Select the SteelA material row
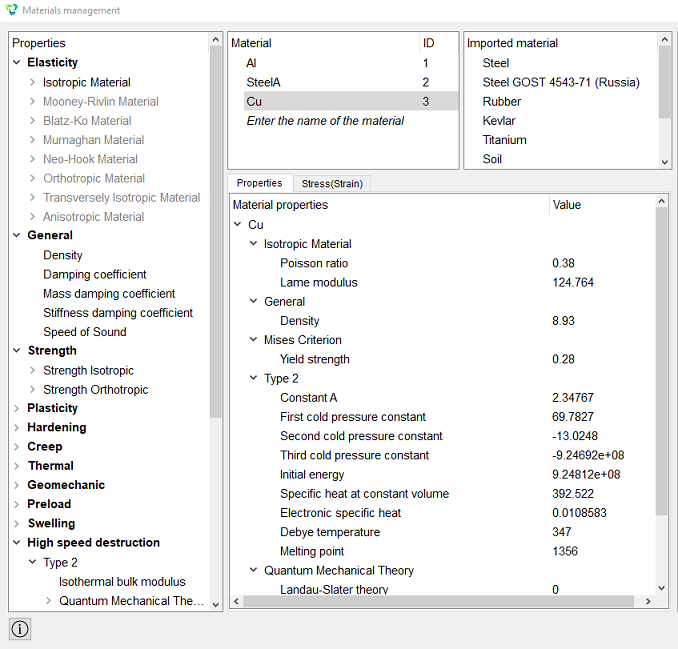This screenshot has width=678, height=649. (x=343, y=82)
